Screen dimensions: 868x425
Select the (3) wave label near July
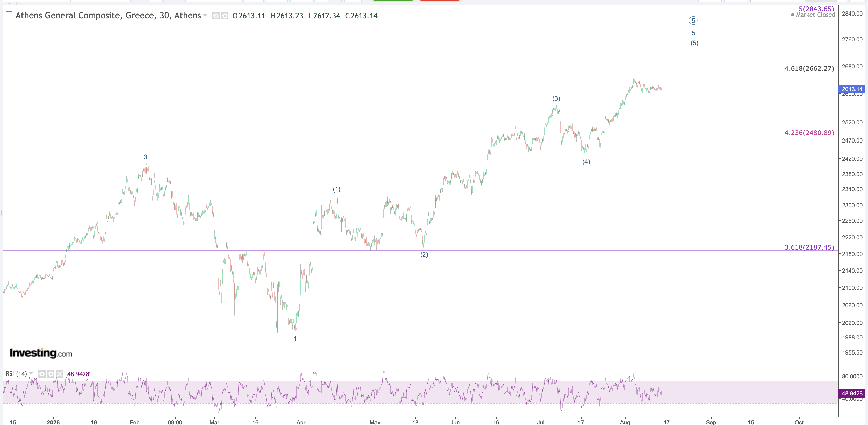tap(556, 98)
